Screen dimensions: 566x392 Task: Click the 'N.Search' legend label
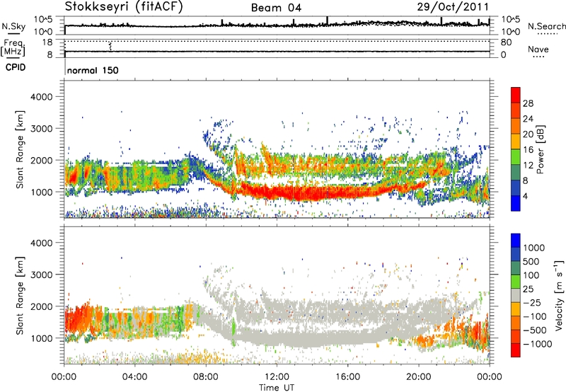(x=546, y=26)
